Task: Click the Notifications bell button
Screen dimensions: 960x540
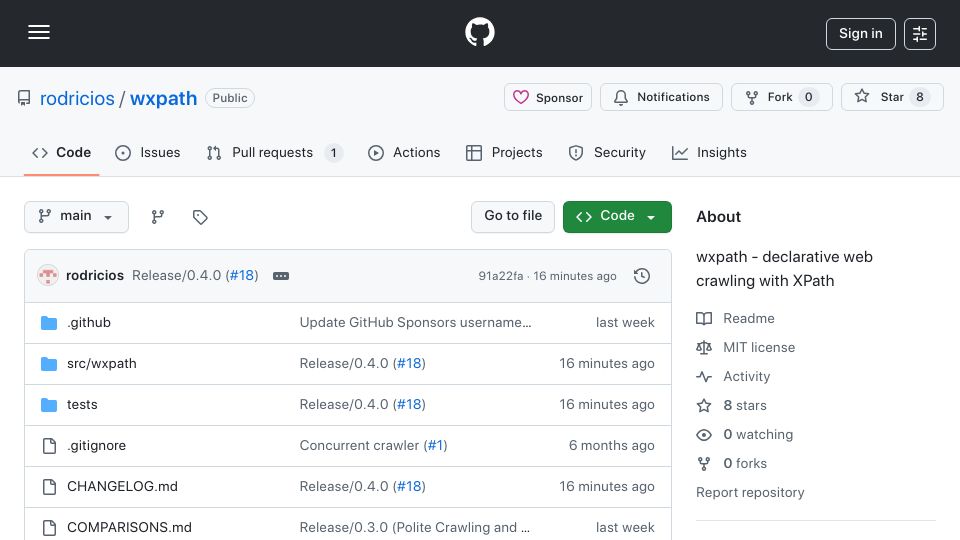Action: click(x=661, y=97)
